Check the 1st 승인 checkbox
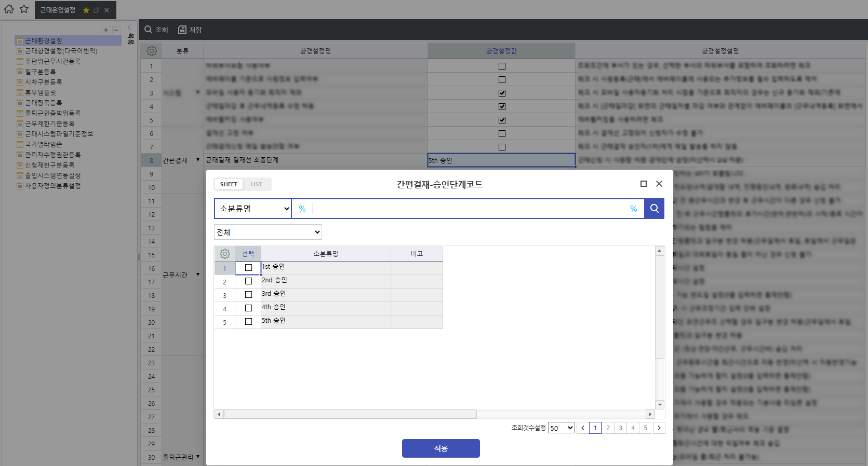The height and width of the screenshot is (466, 868). pos(248,268)
